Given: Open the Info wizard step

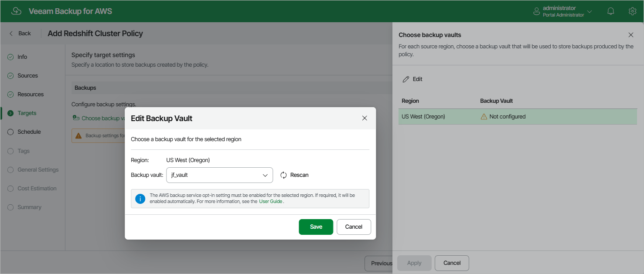Looking at the screenshot, I should pyautogui.click(x=22, y=57).
